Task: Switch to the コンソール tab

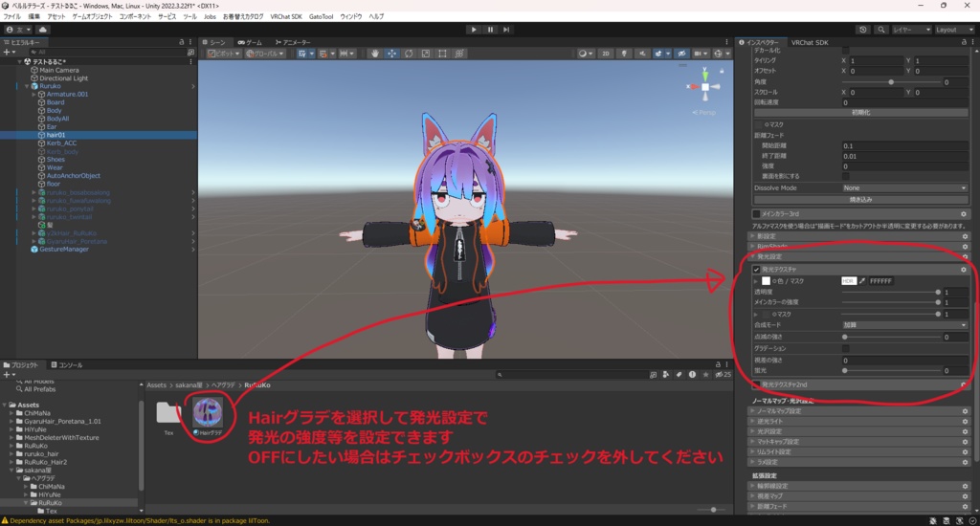Action: [x=67, y=364]
